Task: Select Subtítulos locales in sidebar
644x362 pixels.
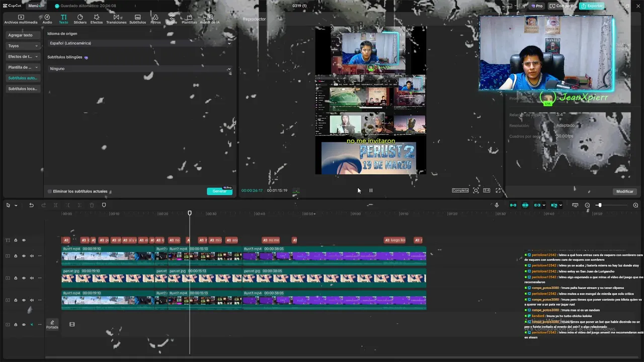Action: point(23,88)
